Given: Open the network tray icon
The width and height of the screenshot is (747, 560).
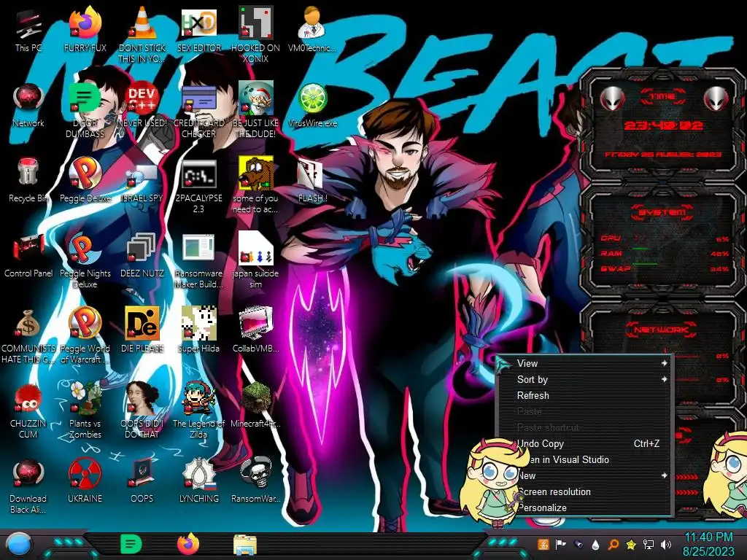Looking at the screenshot, I should (x=649, y=544).
